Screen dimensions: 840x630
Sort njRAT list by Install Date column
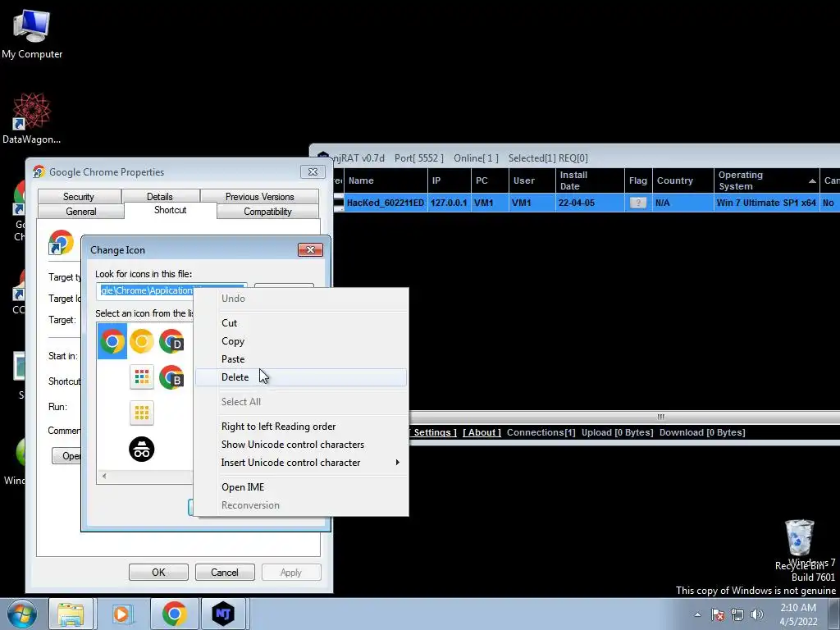(x=590, y=180)
